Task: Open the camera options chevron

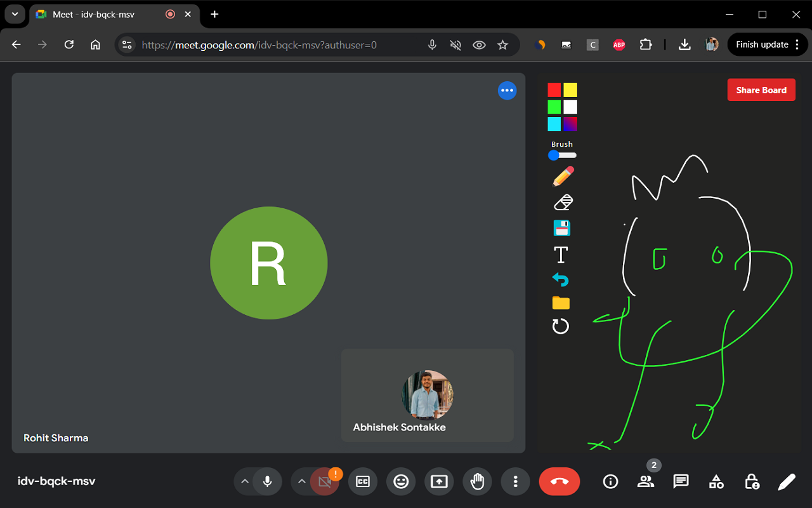Action: [x=302, y=481]
